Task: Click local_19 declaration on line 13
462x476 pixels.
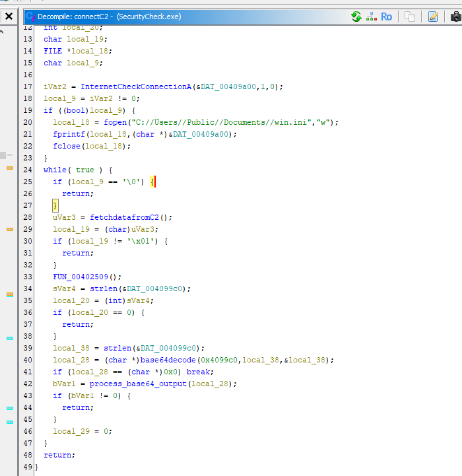Action: click(85, 39)
